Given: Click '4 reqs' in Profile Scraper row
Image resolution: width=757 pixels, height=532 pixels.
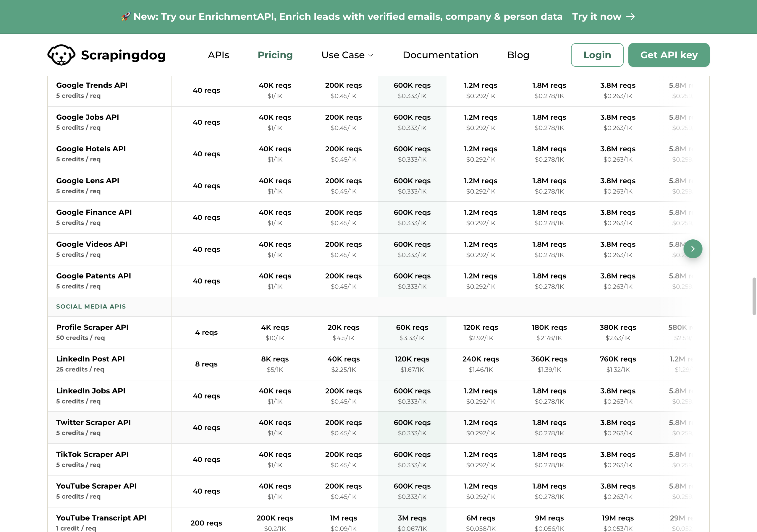Looking at the screenshot, I should click(x=206, y=332).
